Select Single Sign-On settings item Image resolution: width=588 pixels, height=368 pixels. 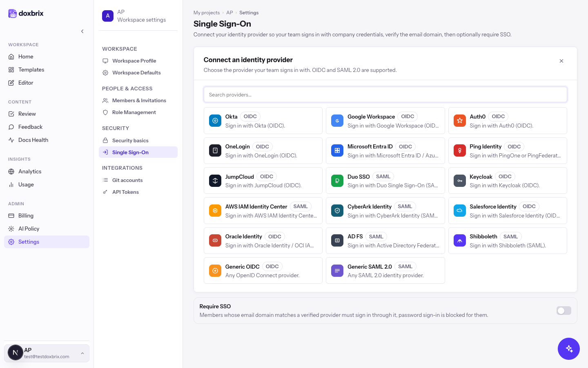click(x=138, y=152)
